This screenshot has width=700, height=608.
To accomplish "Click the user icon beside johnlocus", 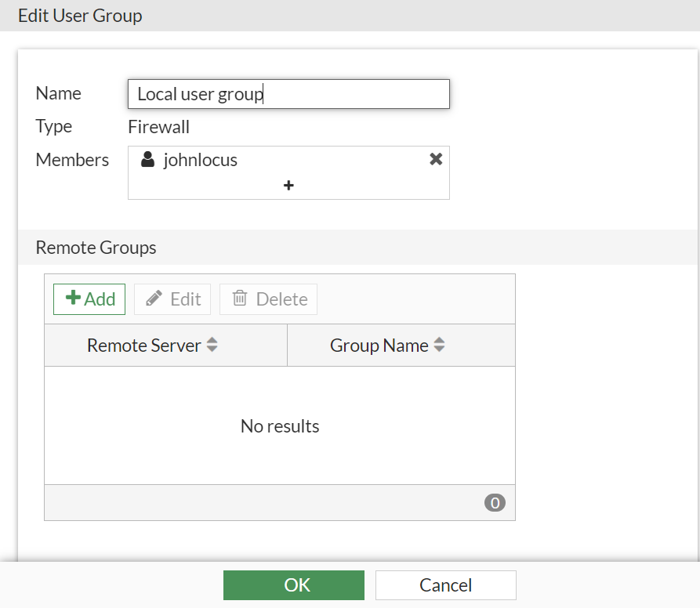I will pos(147,159).
